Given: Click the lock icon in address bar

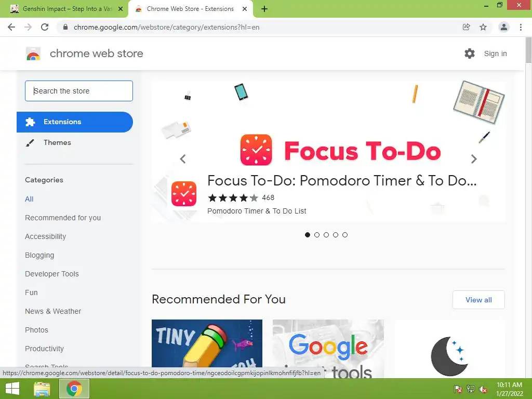Looking at the screenshot, I should [x=65, y=27].
